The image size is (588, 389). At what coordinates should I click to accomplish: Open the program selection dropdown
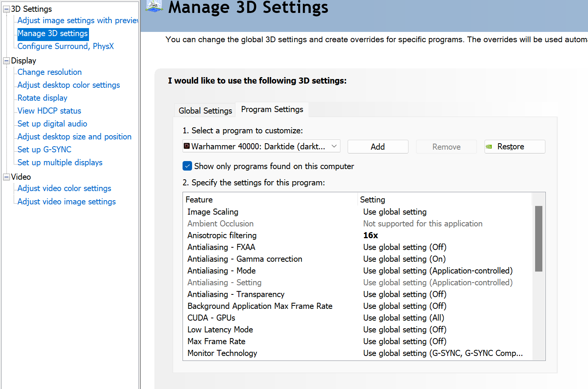pyautogui.click(x=334, y=146)
